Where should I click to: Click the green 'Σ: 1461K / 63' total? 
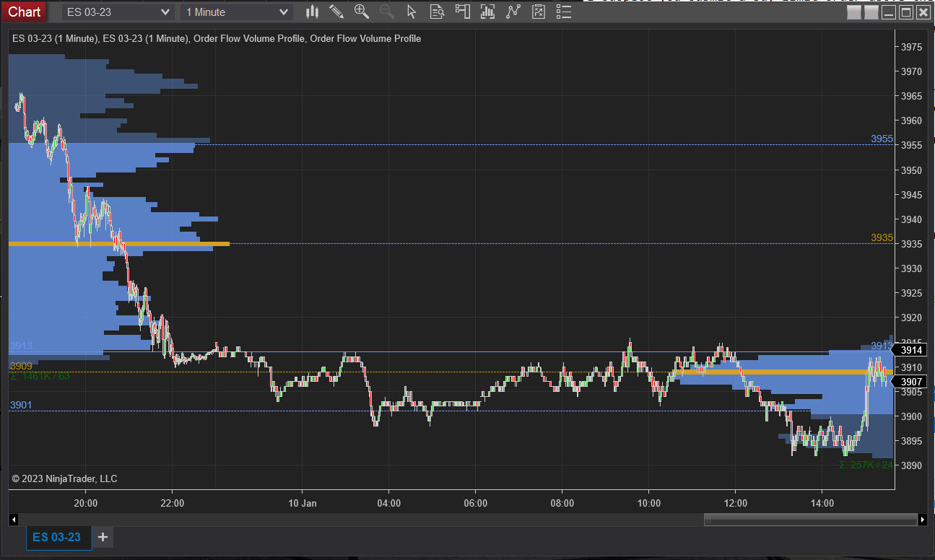click(x=40, y=376)
